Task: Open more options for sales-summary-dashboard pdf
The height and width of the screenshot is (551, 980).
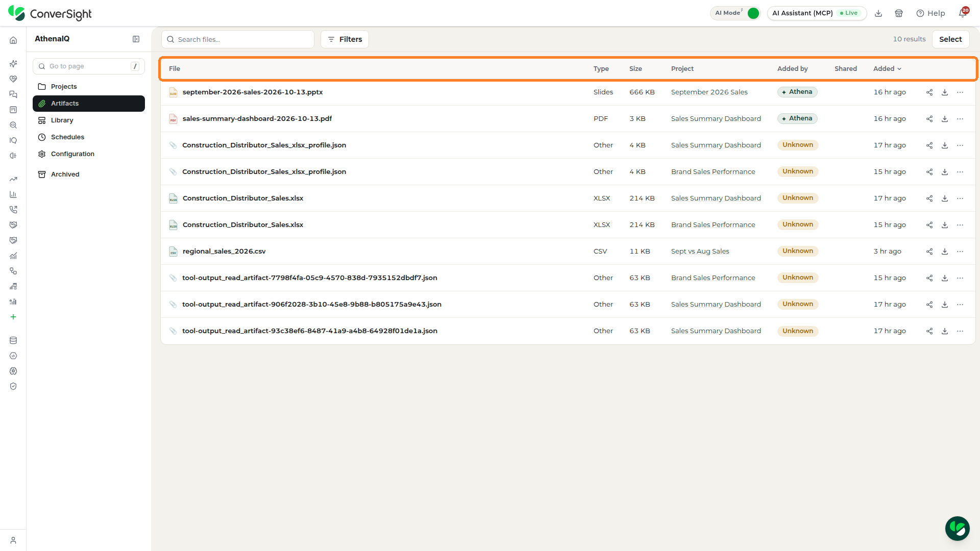Action: (960, 119)
